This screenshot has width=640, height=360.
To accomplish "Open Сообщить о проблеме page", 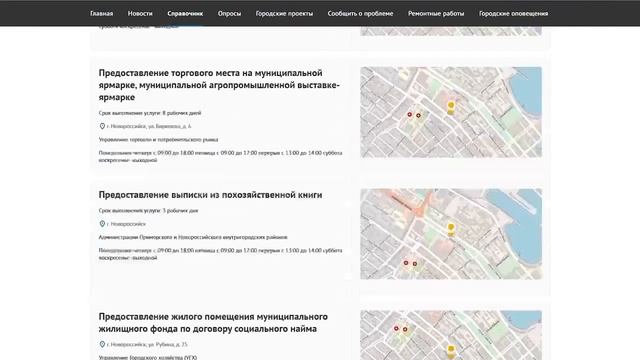I will (x=360, y=13).
